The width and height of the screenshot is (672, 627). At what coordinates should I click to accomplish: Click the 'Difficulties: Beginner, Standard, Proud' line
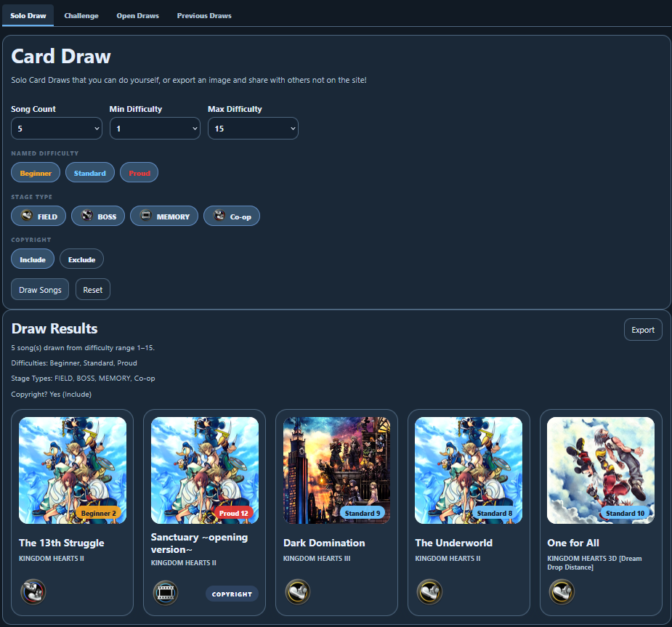74,363
